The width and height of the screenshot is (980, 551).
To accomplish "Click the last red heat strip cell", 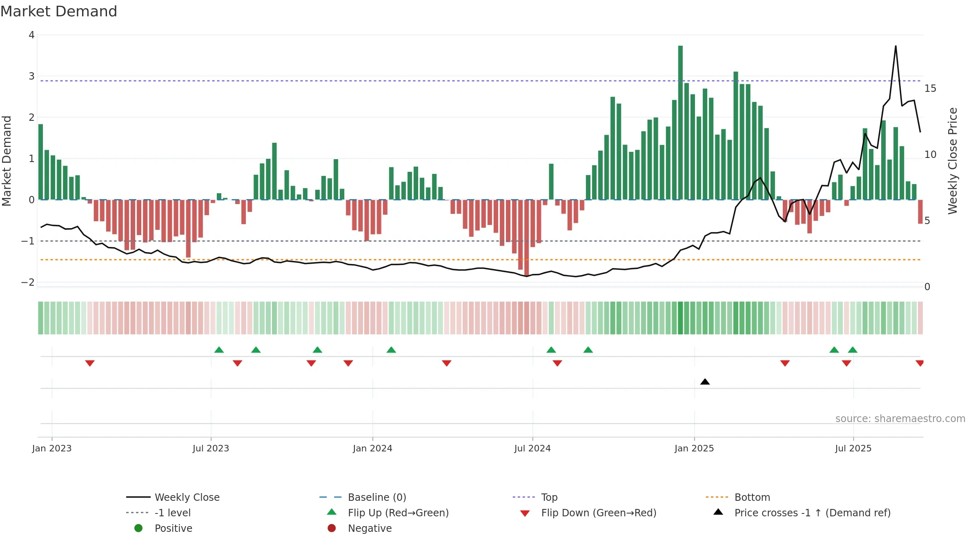I will click(920, 318).
